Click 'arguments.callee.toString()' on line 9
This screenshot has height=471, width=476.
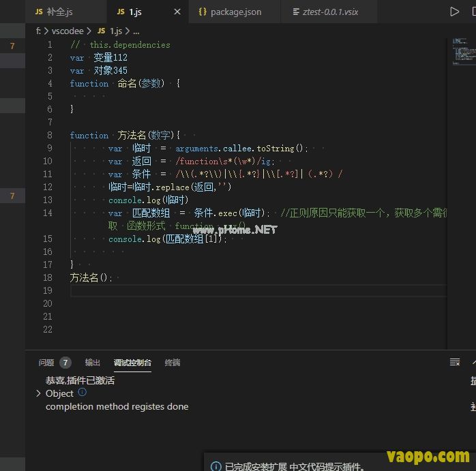pyautogui.click(x=239, y=148)
